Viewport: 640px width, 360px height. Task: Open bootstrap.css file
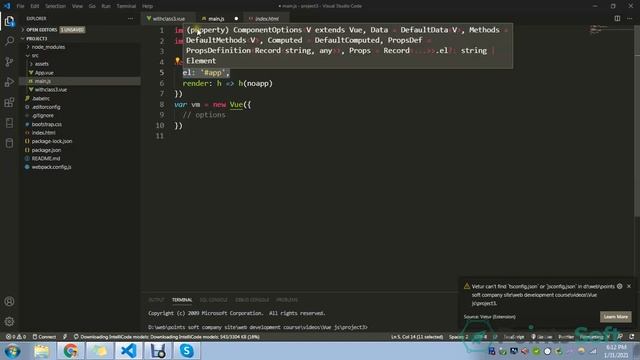tap(80, 124)
